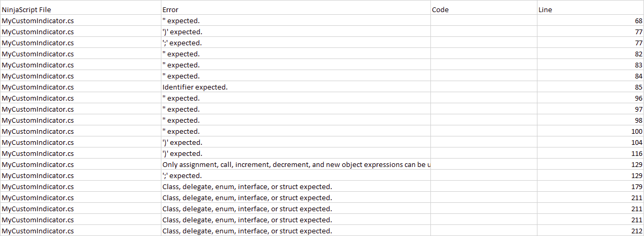644x236 pixels.
Task: Select the "')' expected." error at line 116
Action: [182, 153]
